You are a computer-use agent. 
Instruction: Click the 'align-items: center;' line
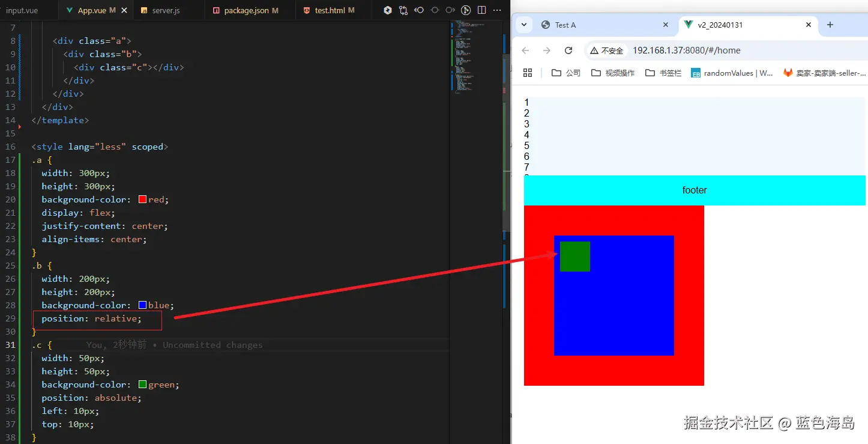(94, 239)
